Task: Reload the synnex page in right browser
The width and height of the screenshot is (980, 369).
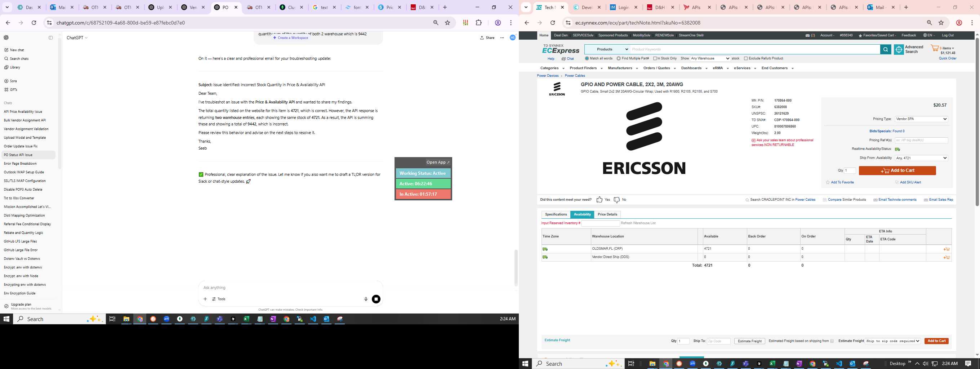Action: (552, 23)
